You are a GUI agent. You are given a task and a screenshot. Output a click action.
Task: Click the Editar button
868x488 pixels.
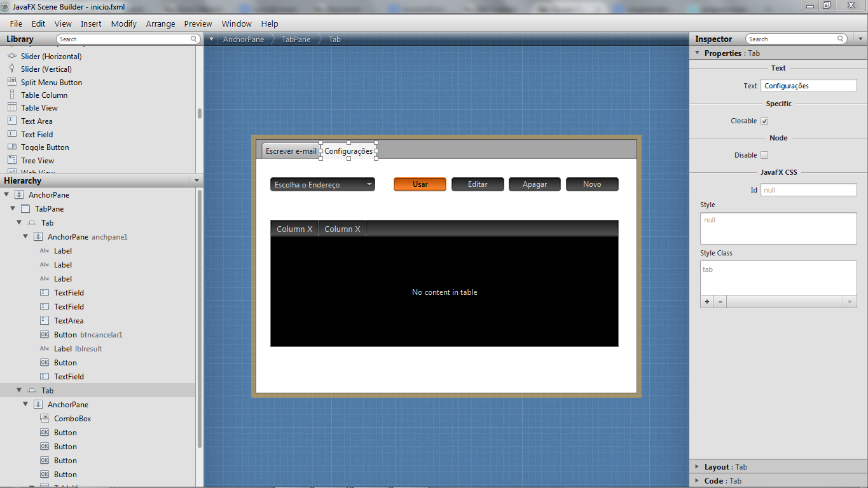point(478,184)
